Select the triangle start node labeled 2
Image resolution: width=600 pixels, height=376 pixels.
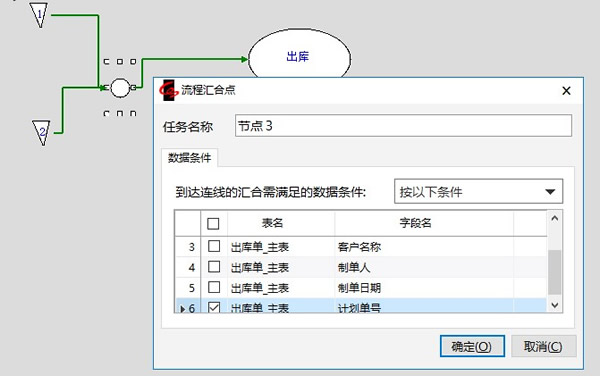pyautogui.click(x=41, y=132)
